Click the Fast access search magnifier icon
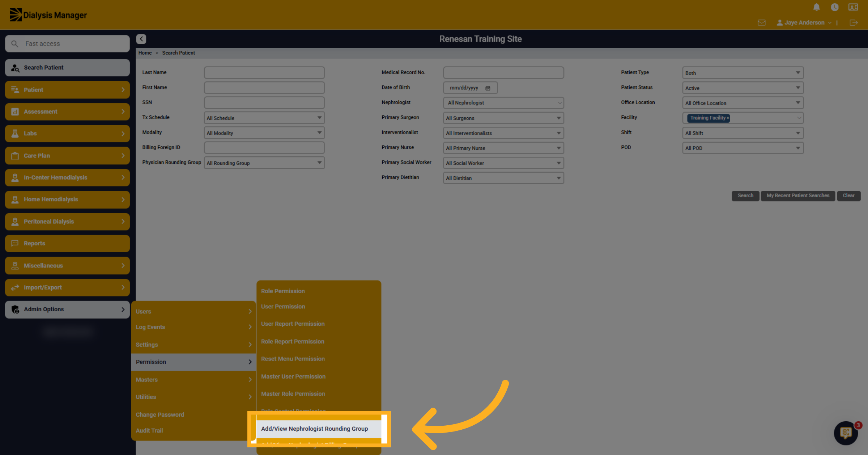The width and height of the screenshot is (868, 455). [x=14, y=44]
